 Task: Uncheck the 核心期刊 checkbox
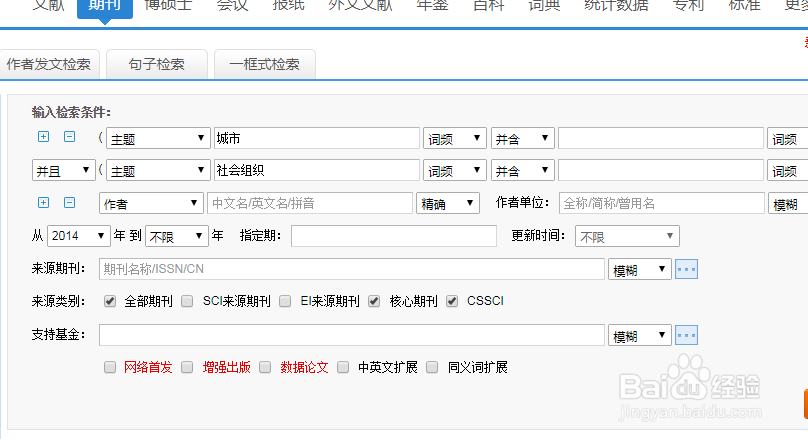374,301
